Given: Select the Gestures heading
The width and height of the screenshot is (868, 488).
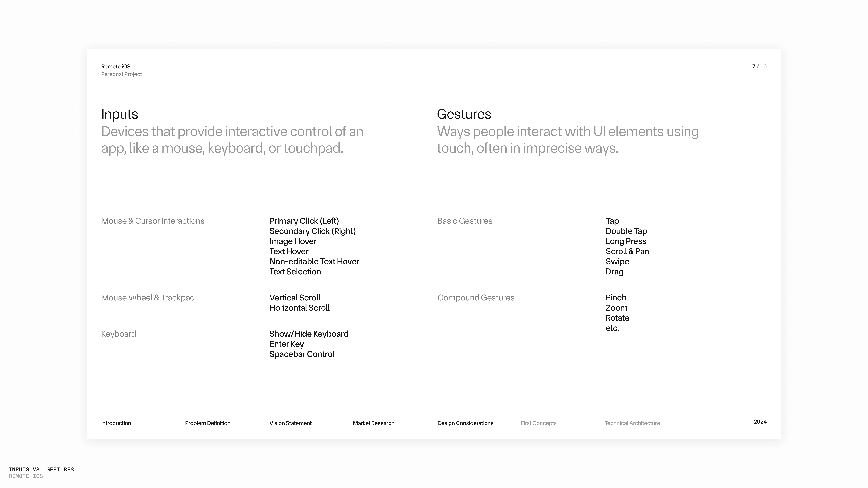Looking at the screenshot, I should pos(464,114).
